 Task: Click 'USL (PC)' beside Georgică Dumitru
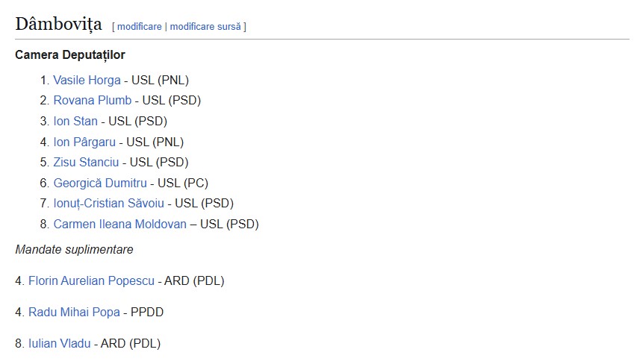point(183,183)
